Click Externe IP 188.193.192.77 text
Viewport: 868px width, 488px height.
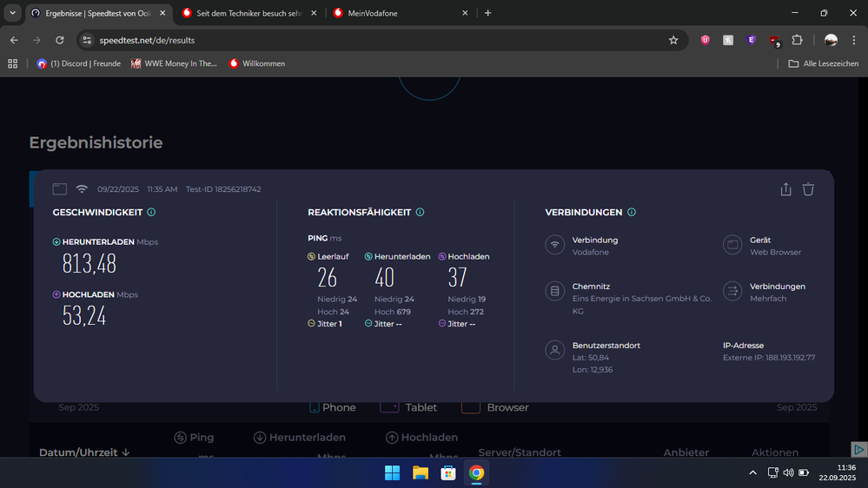pos(769,358)
